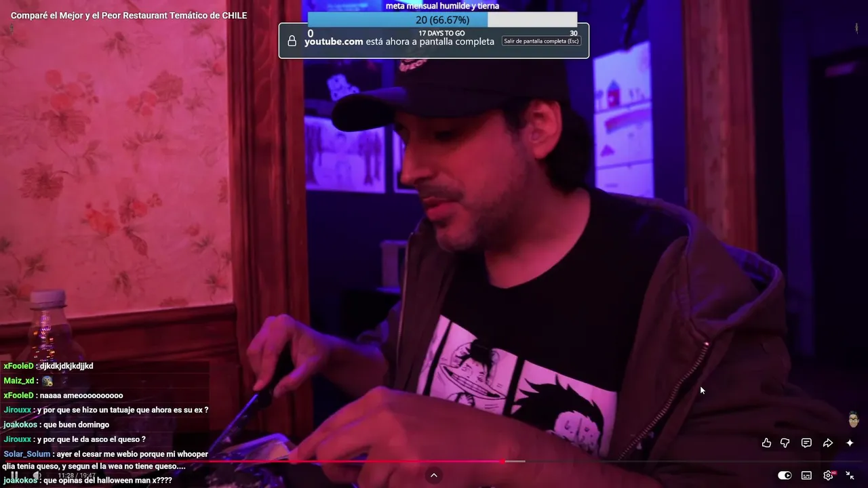Turn on subtitles captions button
The height and width of the screenshot is (488, 868).
pos(806,475)
